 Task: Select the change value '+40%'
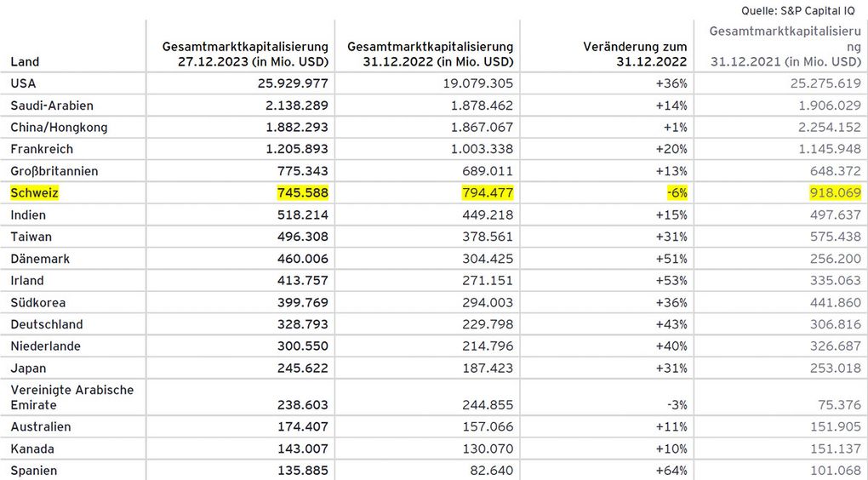671,346
